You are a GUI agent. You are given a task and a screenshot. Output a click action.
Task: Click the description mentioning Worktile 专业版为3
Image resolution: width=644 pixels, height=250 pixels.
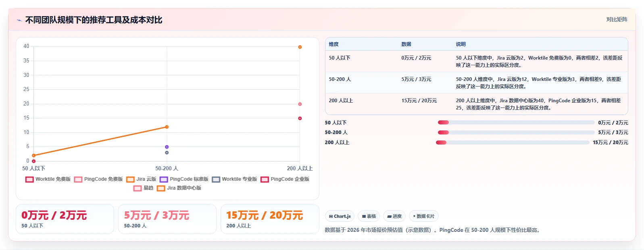click(539, 83)
